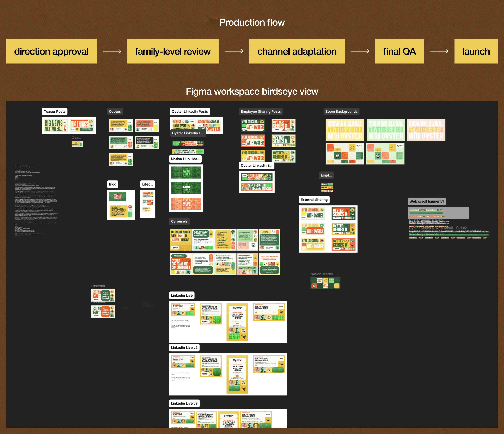This screenshot has height=434, width=504.
Task: Click the "Oyster Linkedin Posts" frame label
Action: click(x=190, y=112)
